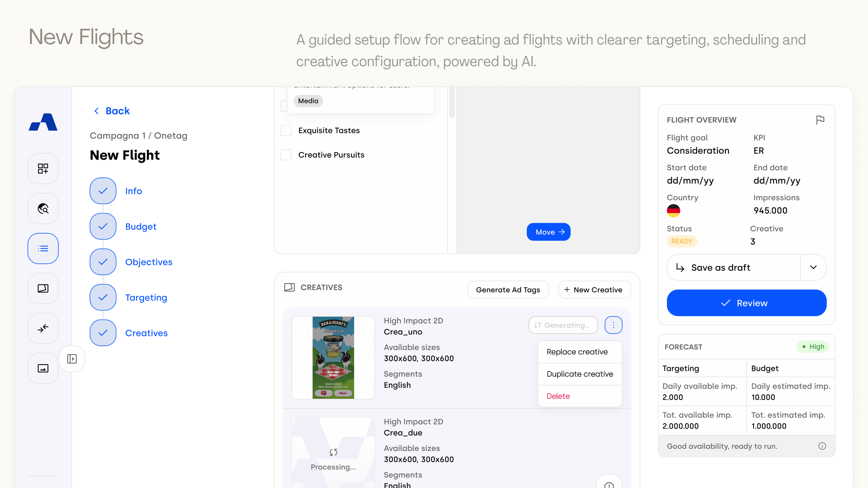Click the blue Review button
This screenshot has height=488, width=868.
tap(747, 303)
